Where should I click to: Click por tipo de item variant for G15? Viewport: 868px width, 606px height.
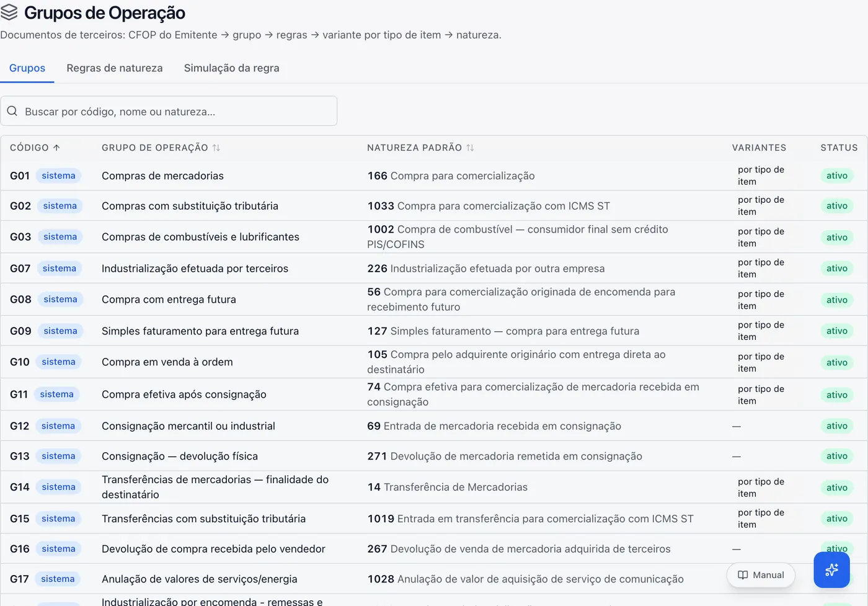pos(761,519)
